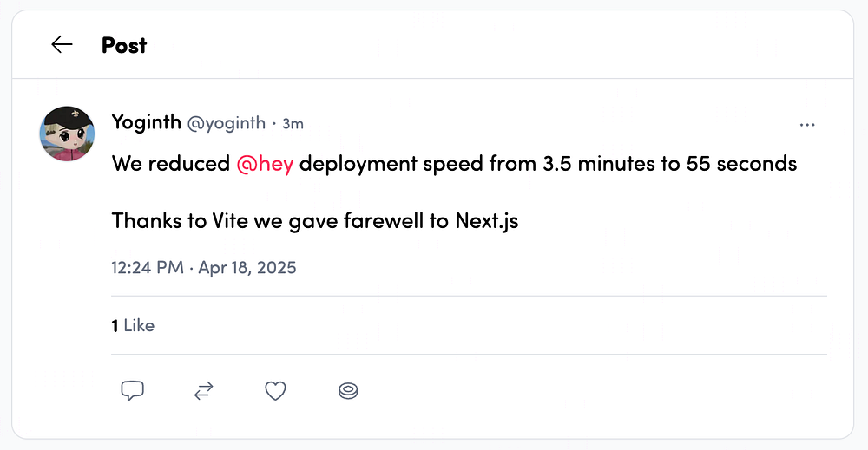868x450 pixels.
Task: Click the collect stacked-coins icon
Action: tap(348, 391)
